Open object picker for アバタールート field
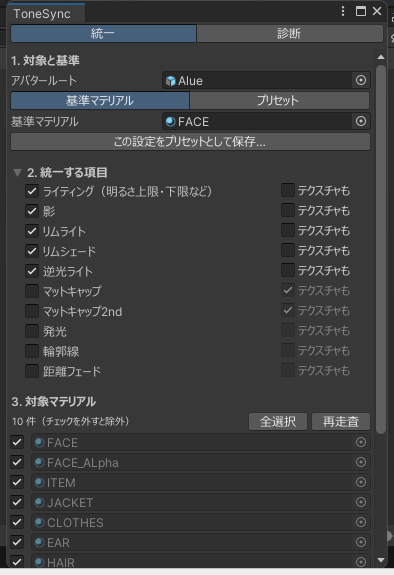This screenshot has height=575, width=394. (361, 80)
